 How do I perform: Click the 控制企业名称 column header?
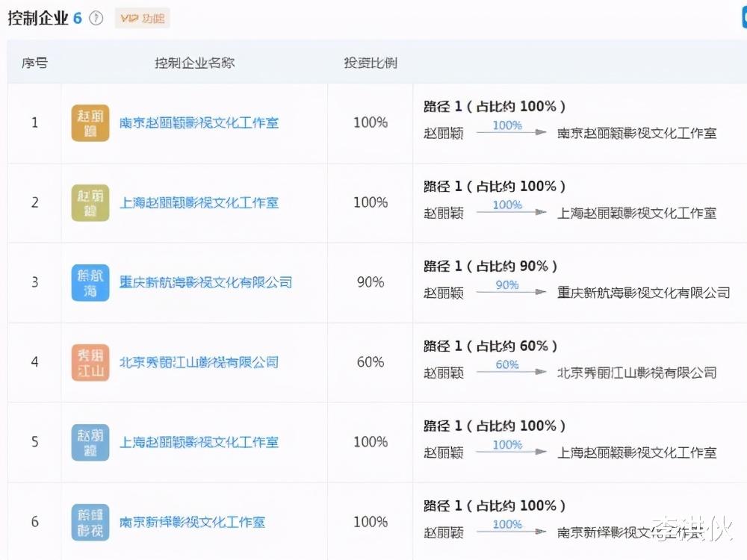tap(195, 63)
